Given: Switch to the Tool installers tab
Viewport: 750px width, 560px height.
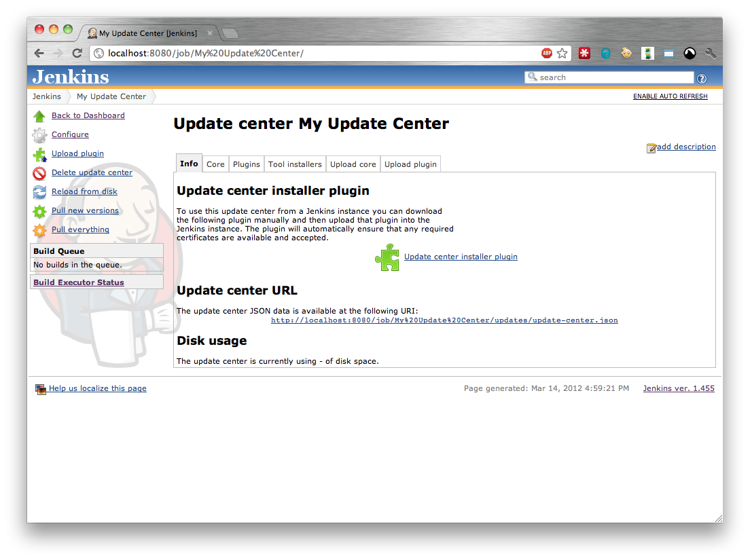Looking at the screenshot, I should click(x=295, y=164).
